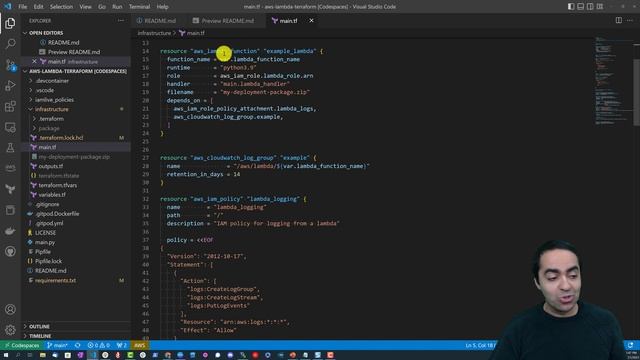Open Remote Explorer view
Screen dimensions: 640x360
click(10, 127)
